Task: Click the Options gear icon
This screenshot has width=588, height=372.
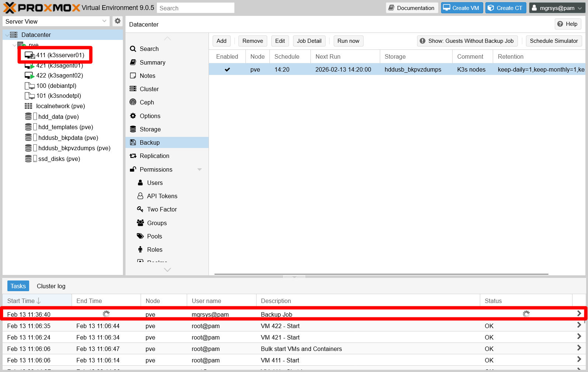Action: (133, 116)
